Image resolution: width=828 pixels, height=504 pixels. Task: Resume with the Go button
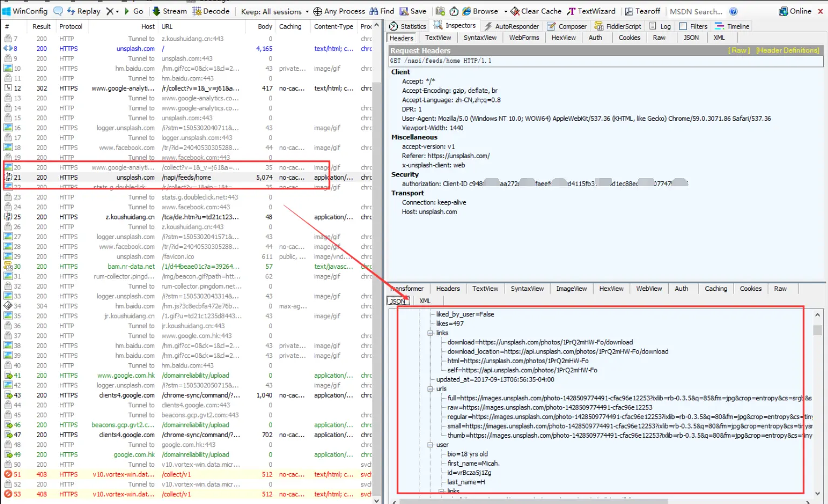click(134, 11)
